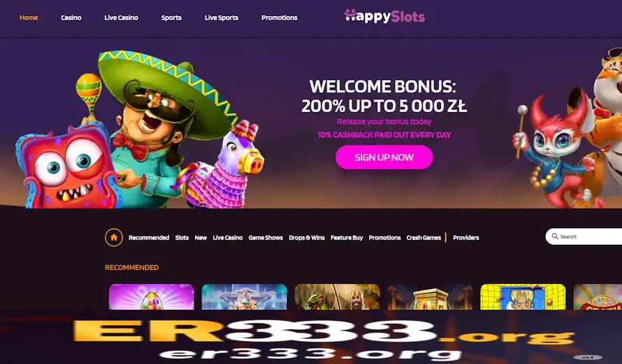
Task: Click the pink SIGN UP NOW button
Action: click(384, 157)
